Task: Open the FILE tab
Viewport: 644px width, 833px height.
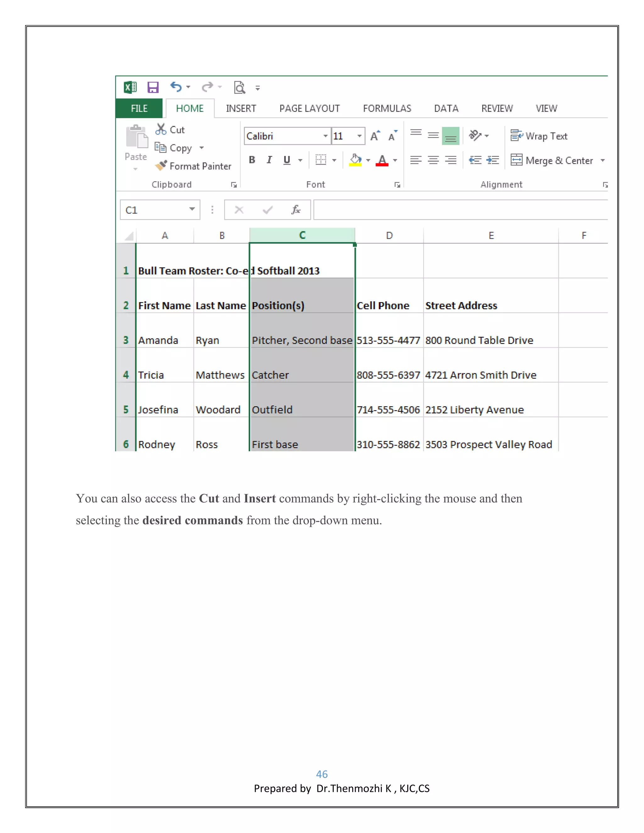Action: tap(139, 108)
